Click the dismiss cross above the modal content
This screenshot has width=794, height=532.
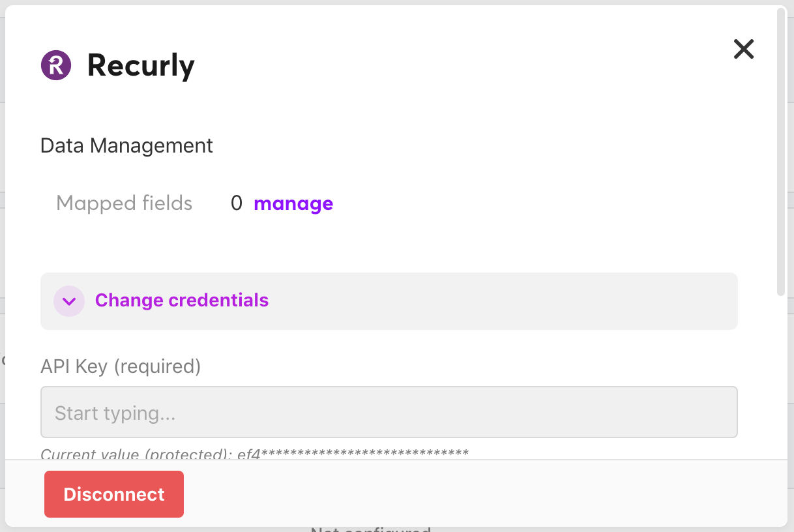(x=743, y=49)
